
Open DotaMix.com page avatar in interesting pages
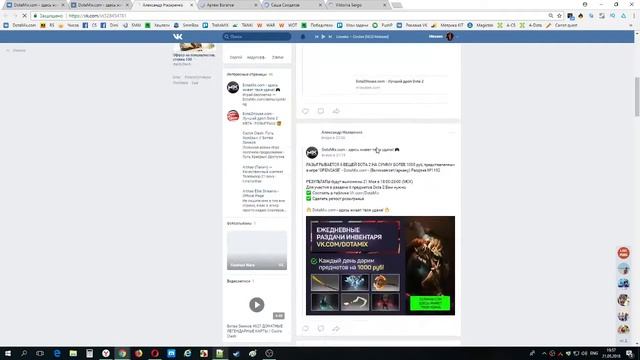pyautogui.click(x=233, y=87)
